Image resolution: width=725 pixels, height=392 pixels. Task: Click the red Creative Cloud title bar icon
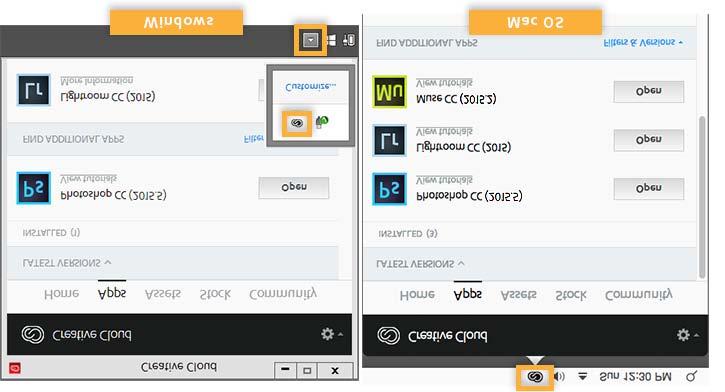[x=15, y=368]
